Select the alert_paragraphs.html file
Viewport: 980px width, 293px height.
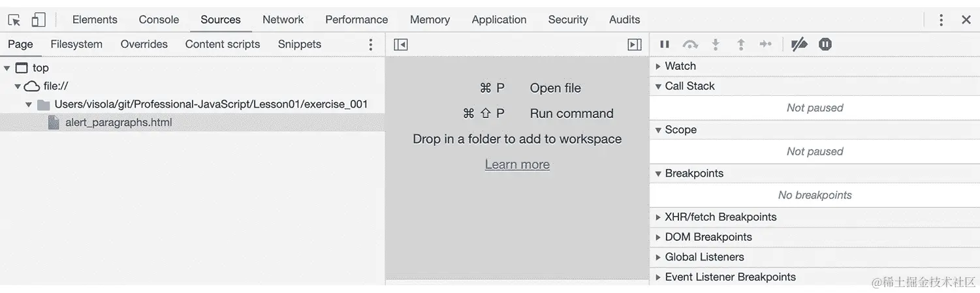(118, 123)
